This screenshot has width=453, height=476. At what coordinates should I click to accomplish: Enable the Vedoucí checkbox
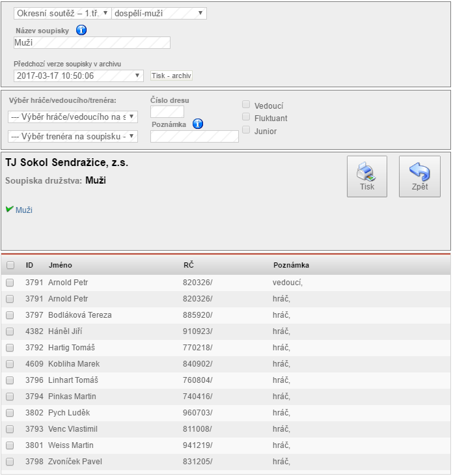[246, 105]
